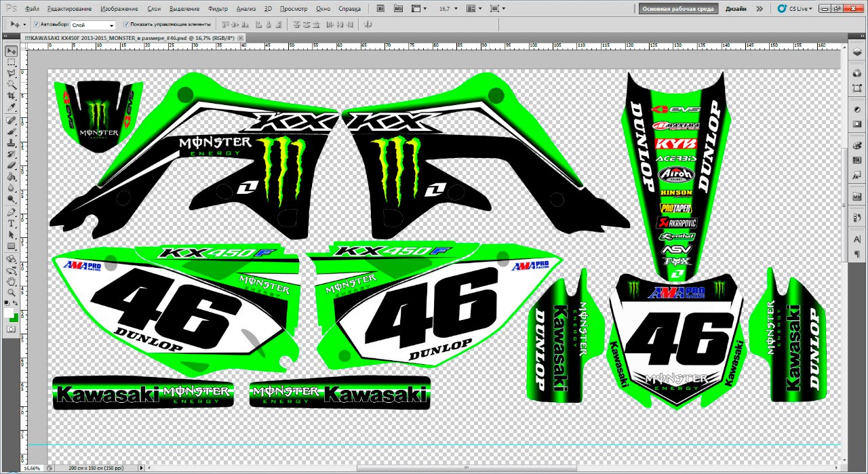Select the Hand tool

tap(12, 281)
